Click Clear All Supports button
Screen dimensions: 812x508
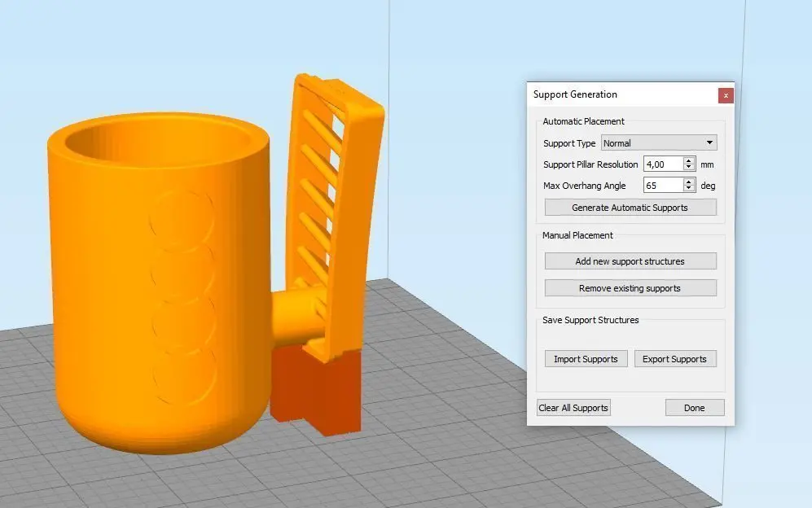[573, 408]
